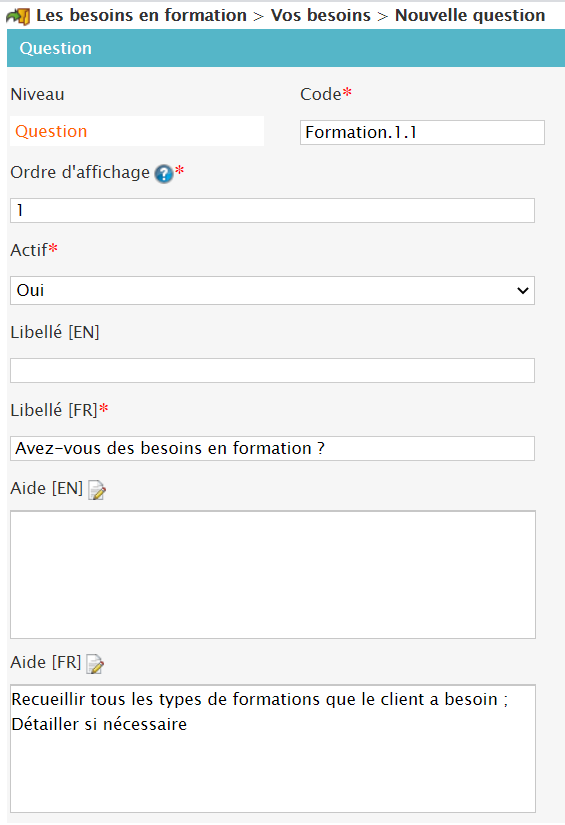Viewport: 565px width, 825px height.
Task: Open the Aide [EN] edit icon
Action: click(x=97, y=490)
